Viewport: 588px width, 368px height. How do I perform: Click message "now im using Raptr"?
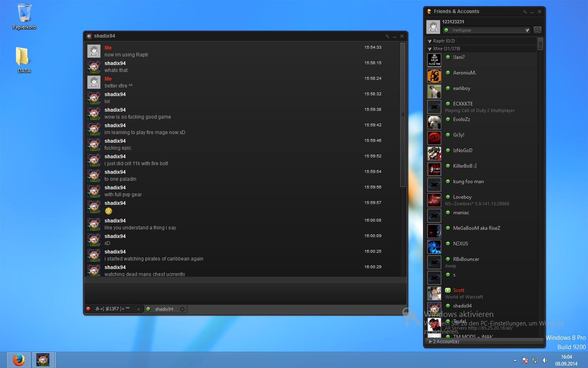click(126, 55)
